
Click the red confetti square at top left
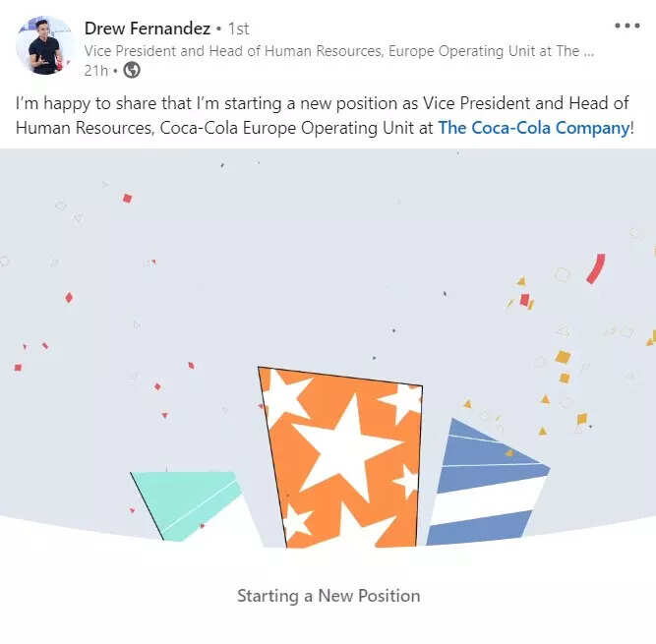point(127,199)
